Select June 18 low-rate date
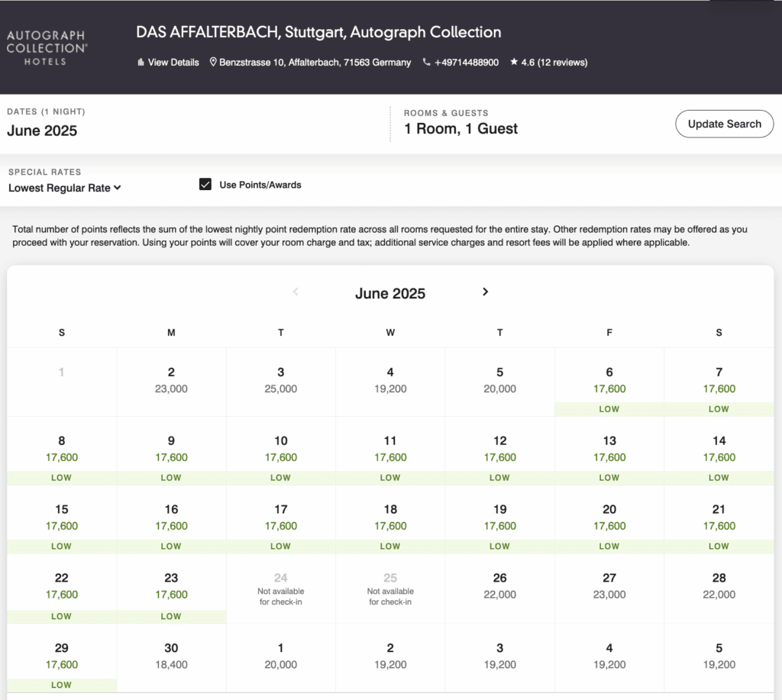This screenshot has width=782, height=700. click(390, 518)
